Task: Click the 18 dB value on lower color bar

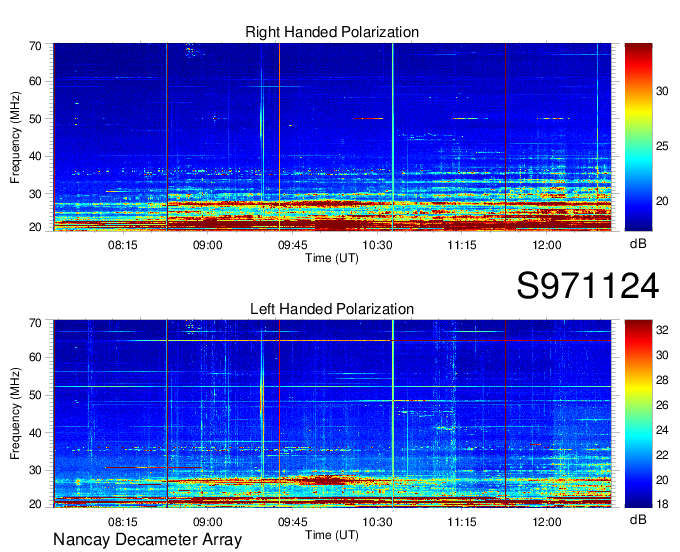Action: coord(662,504)
